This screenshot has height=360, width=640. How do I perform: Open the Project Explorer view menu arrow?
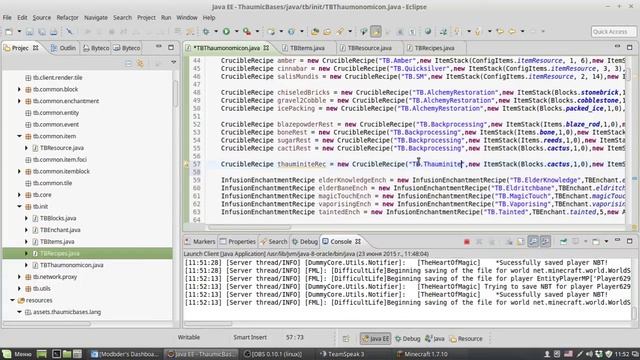[x=173, y=62]
